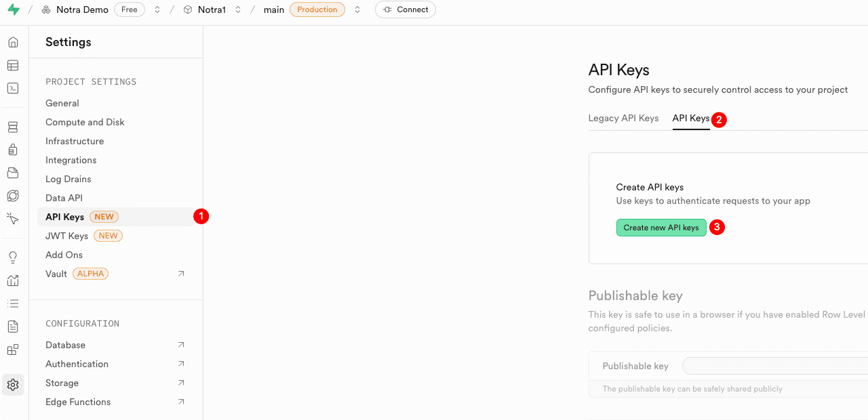The height and width of the screenshot is (420, 868).
Task: Expand the main branch selector
Action: click(357, 9)
